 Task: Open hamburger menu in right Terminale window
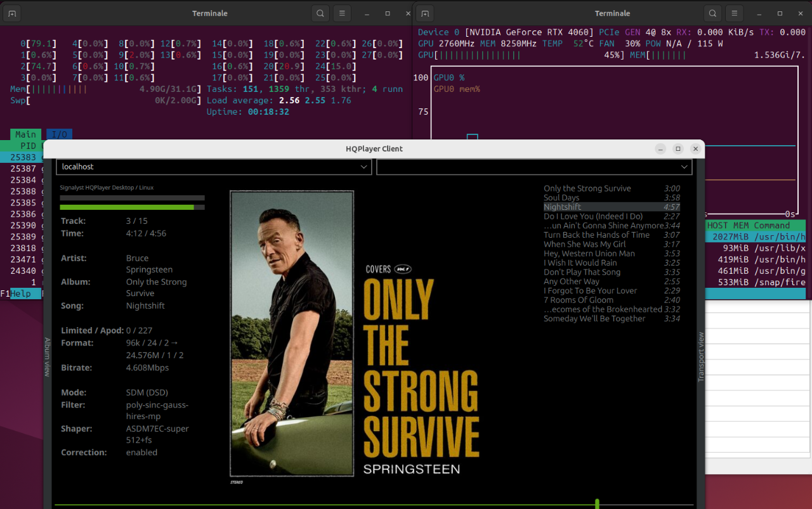click(x=734, y=13)
